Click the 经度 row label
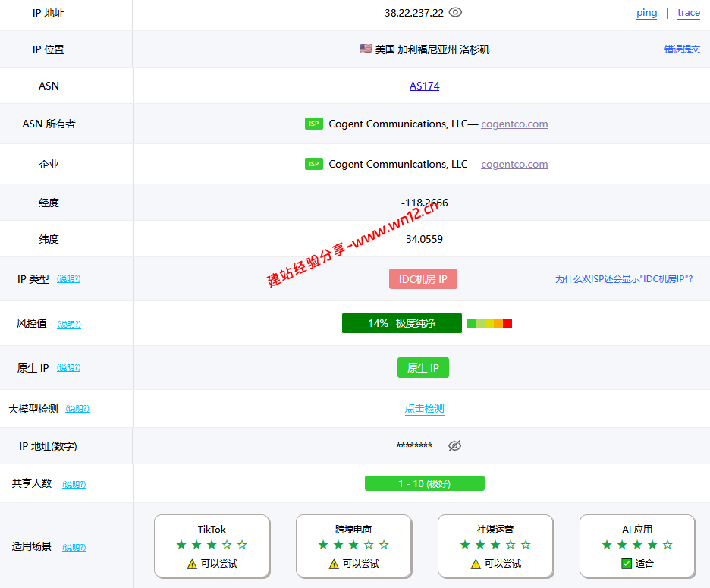Image resolution: width=710 pixels, height=588 pixels. [49, 203]
